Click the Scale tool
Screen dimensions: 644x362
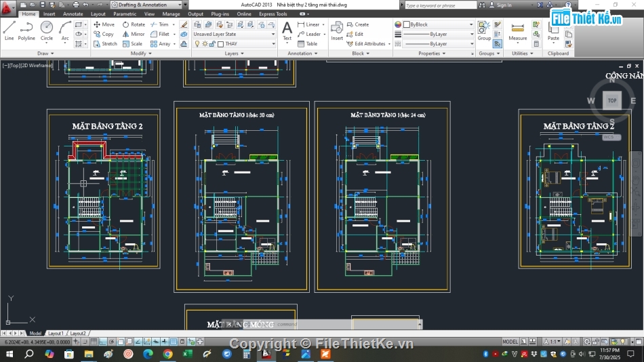click(132, 43)
